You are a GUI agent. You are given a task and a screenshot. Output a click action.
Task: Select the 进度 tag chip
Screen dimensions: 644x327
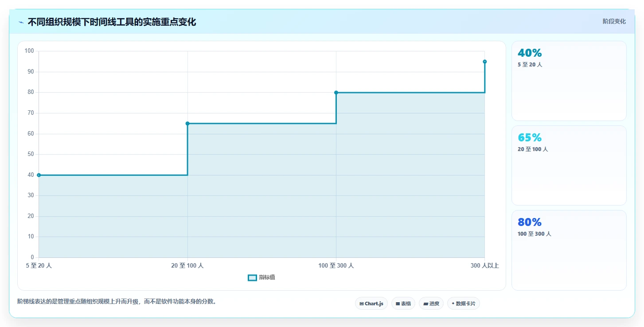[x=431, y=304]
